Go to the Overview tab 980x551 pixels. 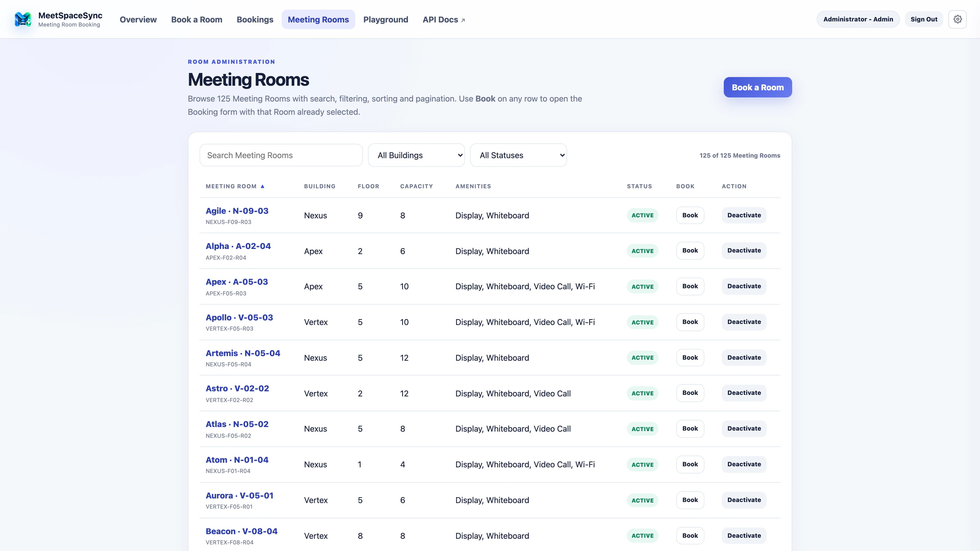[x=138, y=19]
